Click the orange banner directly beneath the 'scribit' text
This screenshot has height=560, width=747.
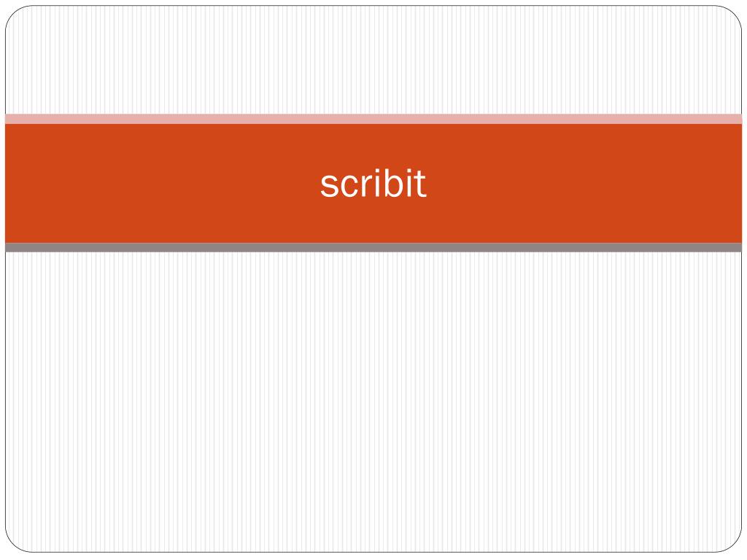pos(373,222)
